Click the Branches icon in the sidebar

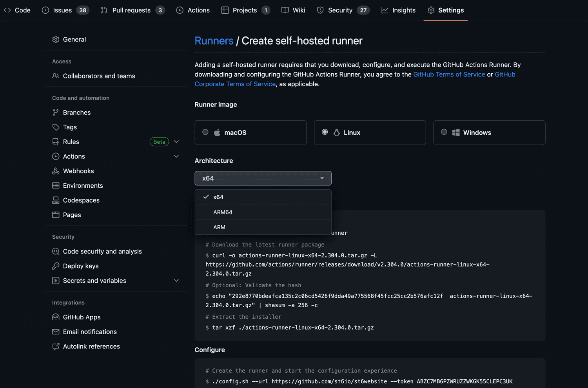(56, 112)
